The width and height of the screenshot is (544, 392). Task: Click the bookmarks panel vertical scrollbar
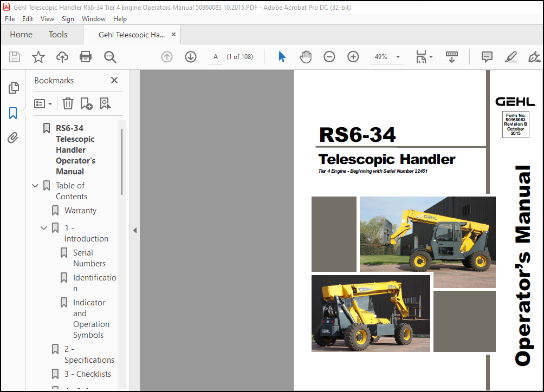pos(122,162)
